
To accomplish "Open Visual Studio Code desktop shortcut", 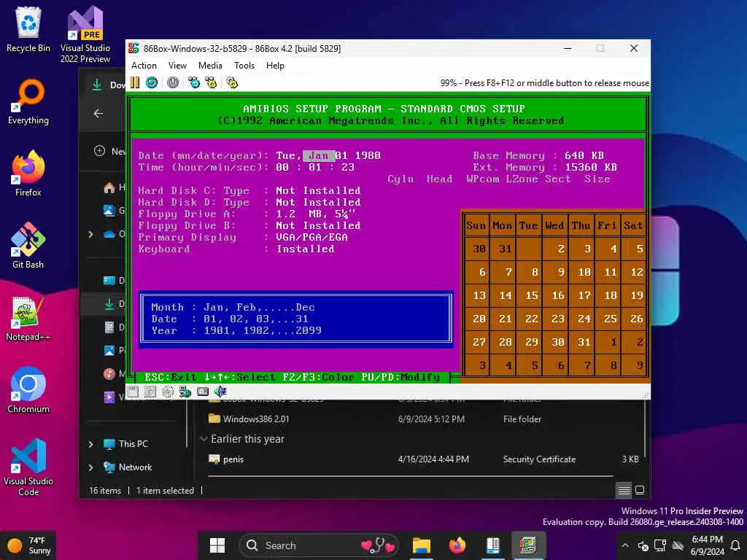I will point(28,467).
